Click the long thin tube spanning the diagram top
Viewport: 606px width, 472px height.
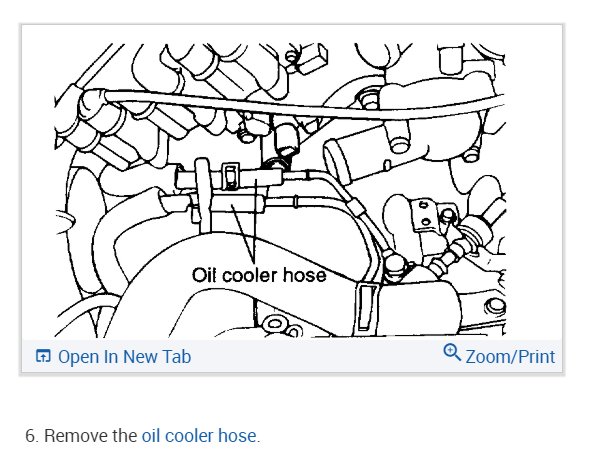click(x=305, y=104)
